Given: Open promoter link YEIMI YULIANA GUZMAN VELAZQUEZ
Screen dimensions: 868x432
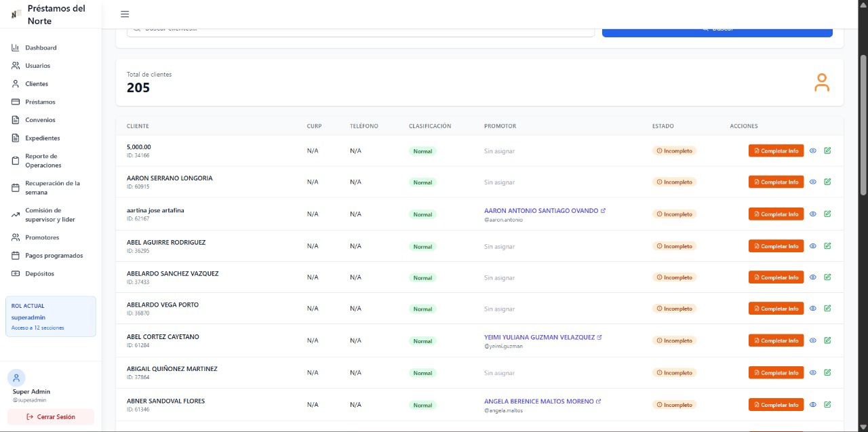Looking at the screenshot, I should (x=539, y=337).
